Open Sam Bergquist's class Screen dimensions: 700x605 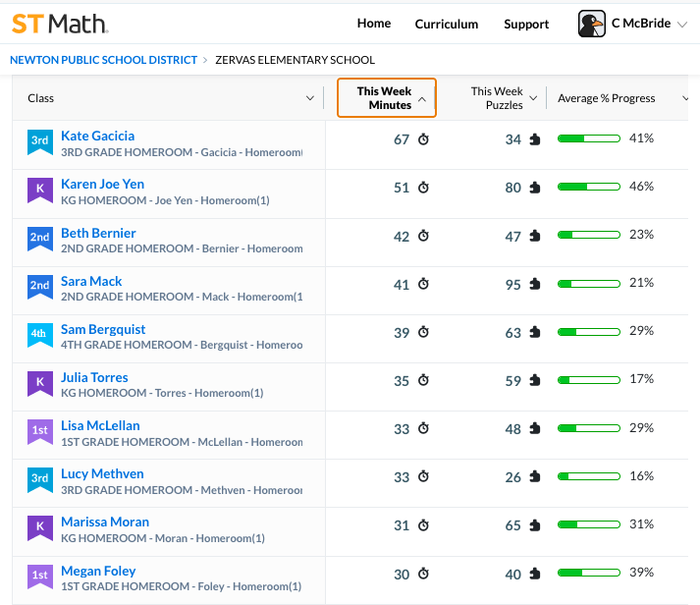(103, 330)
